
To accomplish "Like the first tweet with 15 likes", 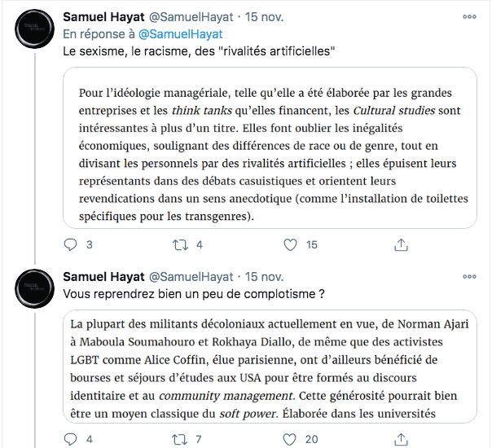I will click(x=290, y=244).
